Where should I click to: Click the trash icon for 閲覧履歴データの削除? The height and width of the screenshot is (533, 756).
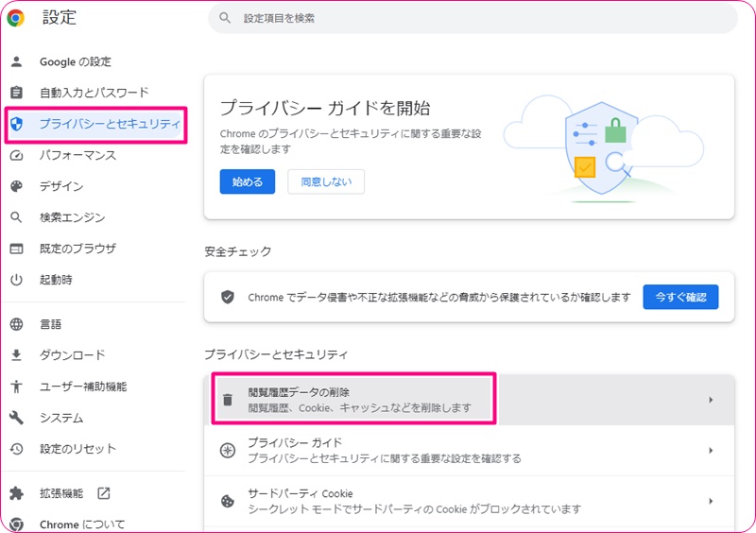click(x=227, y=400)
